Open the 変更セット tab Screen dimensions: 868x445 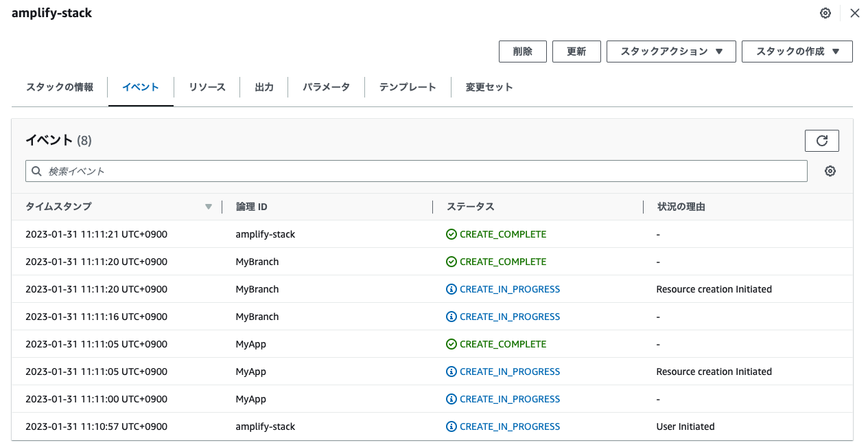[x=489, y=87]
